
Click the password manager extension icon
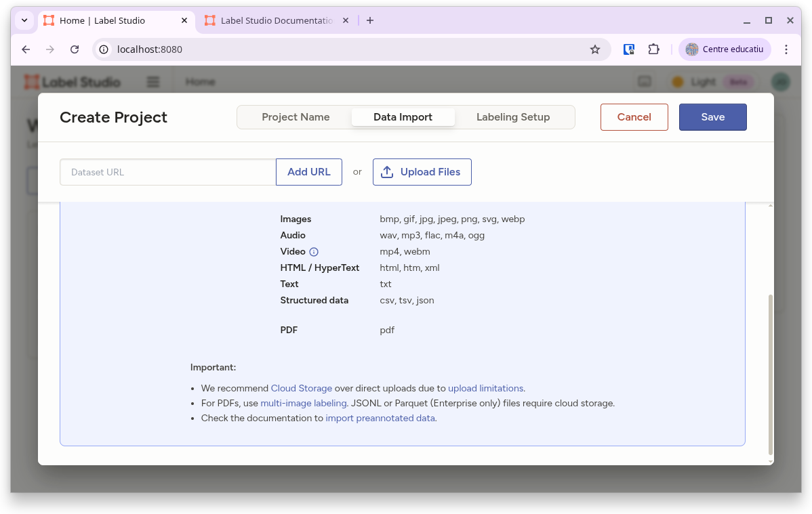[629, 49]
